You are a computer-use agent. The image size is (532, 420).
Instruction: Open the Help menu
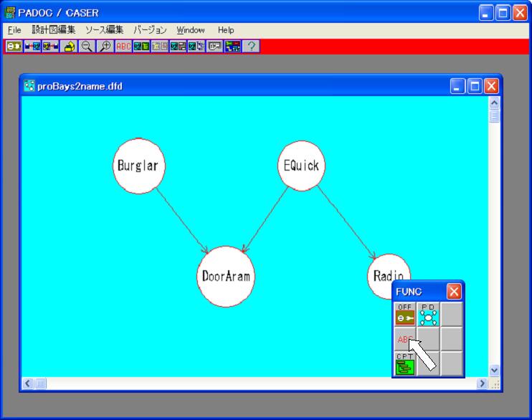(226, 30)
